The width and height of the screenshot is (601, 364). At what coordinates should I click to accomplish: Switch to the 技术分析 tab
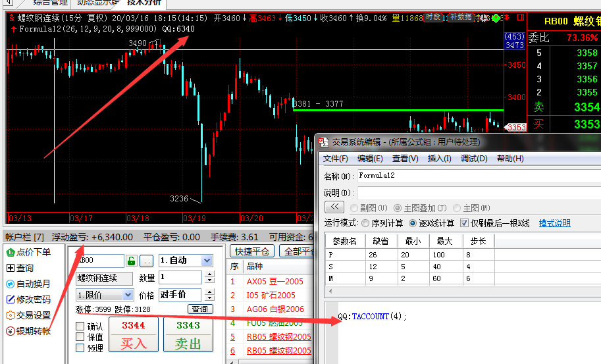144,3
